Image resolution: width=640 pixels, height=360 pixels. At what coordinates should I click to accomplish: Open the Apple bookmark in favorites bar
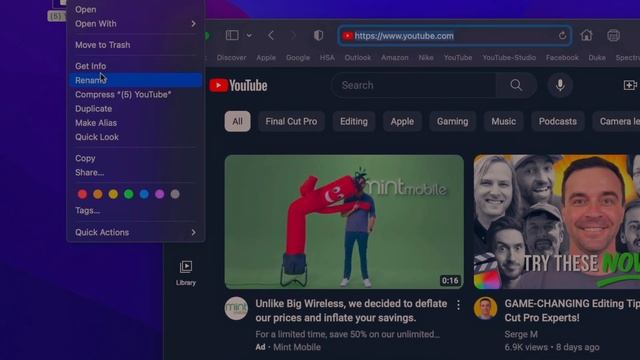click(x=266, y=58)
